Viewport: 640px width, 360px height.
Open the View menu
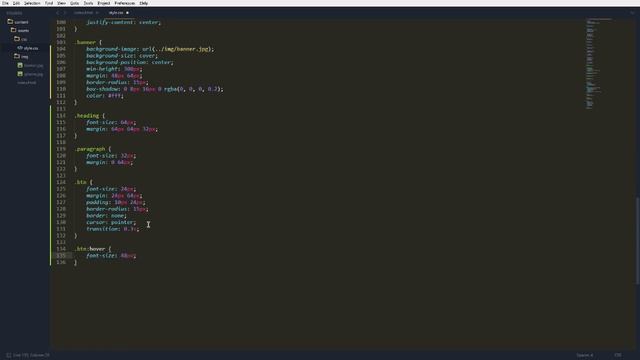click(x=61, y=3)
